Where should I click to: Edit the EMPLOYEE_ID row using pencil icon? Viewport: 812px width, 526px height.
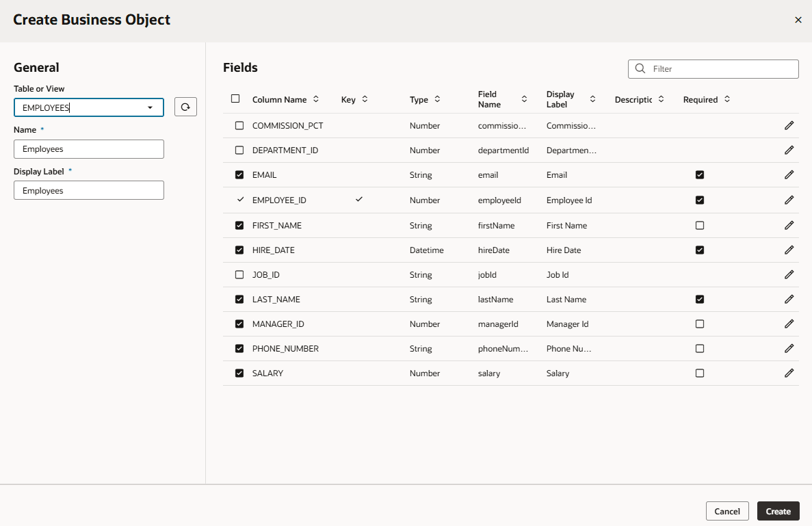point(789,200)
